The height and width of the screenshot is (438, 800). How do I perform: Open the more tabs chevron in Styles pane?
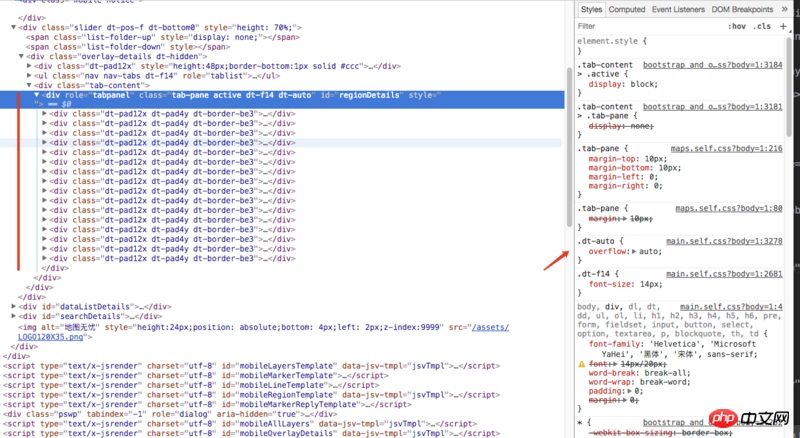tap(784, 9)
